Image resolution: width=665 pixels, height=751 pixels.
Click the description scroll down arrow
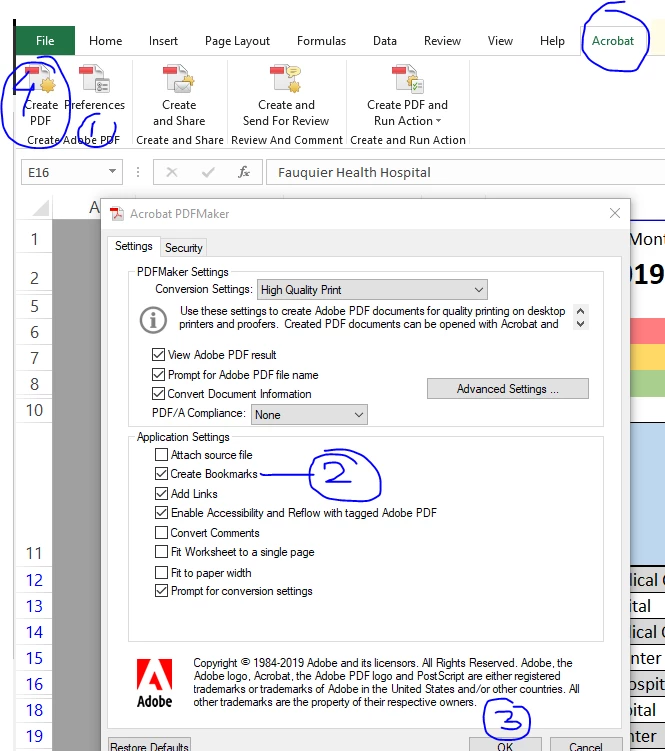580,324
